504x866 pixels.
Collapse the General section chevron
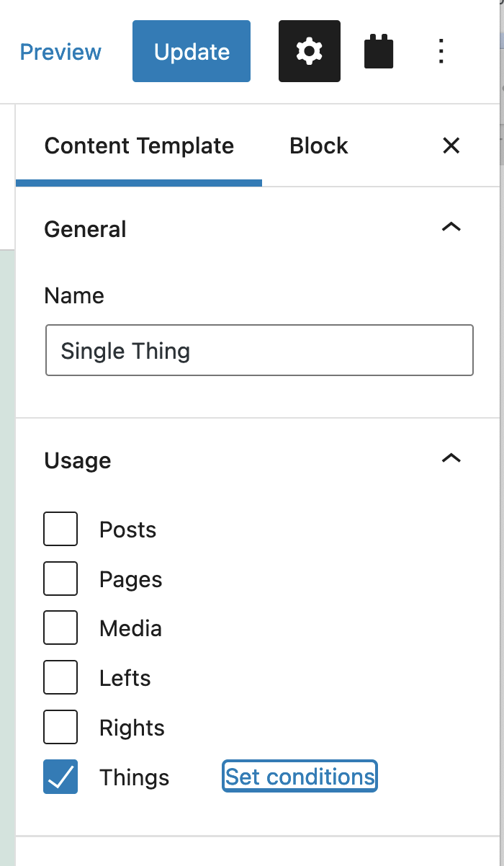coord(451,228)
